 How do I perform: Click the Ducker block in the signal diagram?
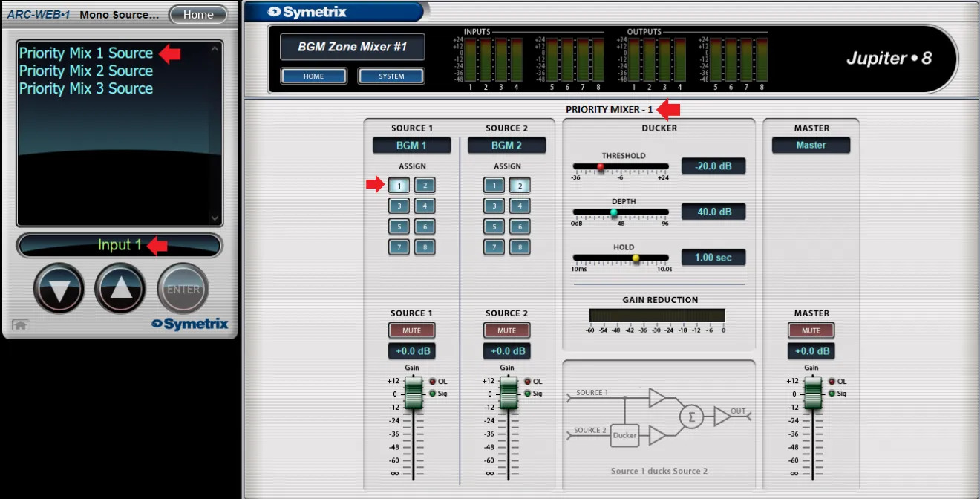pos(624,435)
